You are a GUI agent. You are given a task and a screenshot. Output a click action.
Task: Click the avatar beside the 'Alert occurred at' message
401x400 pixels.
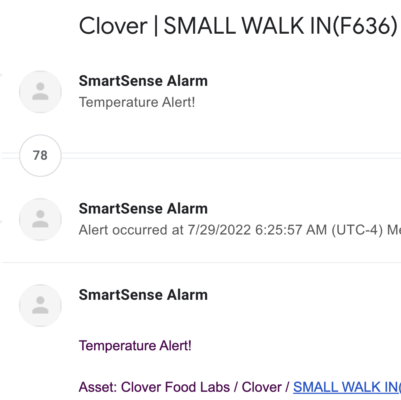click(40, 219)
